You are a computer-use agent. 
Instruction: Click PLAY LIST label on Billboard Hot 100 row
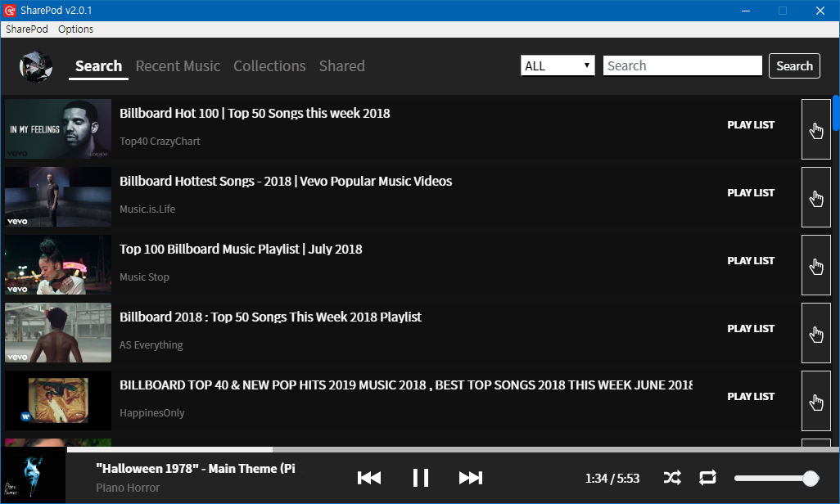[x=751, y=125]
